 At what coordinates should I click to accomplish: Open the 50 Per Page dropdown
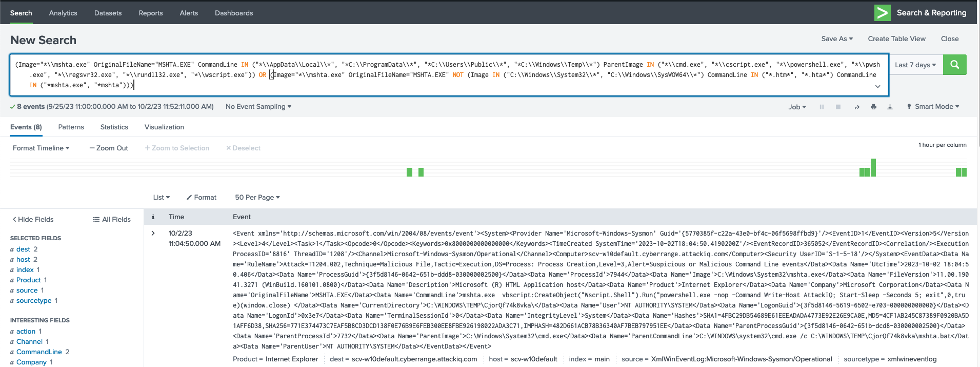(257, 197)
